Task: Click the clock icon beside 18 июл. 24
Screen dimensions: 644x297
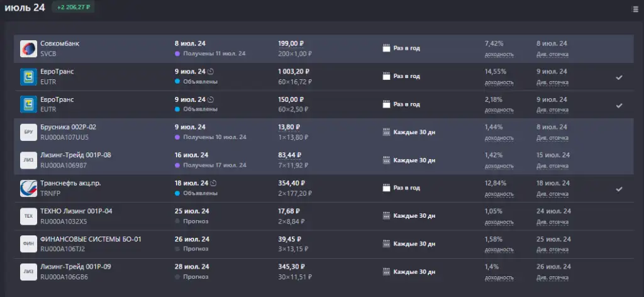Action: 213,183
